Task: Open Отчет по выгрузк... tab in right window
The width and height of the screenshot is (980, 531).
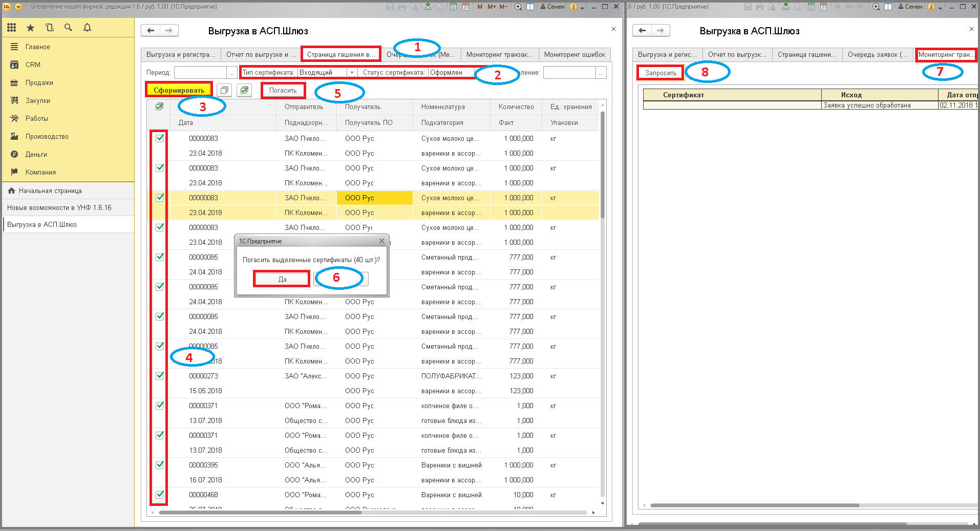Action: tap(737, 55)
